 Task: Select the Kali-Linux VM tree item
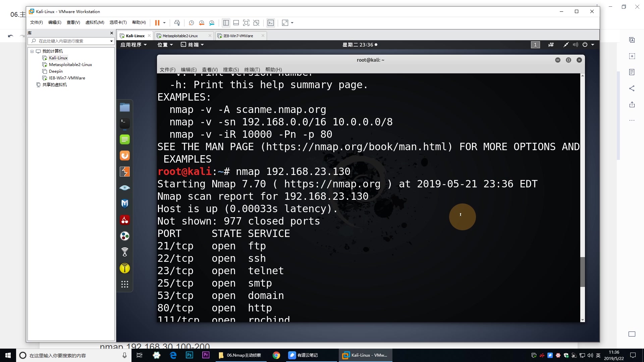tap(58, 57)
